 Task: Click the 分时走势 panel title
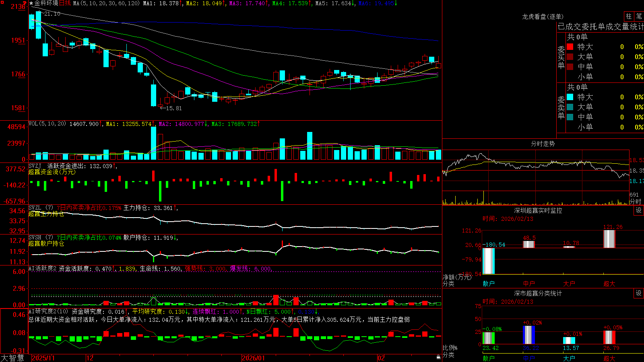coord(543,144)
